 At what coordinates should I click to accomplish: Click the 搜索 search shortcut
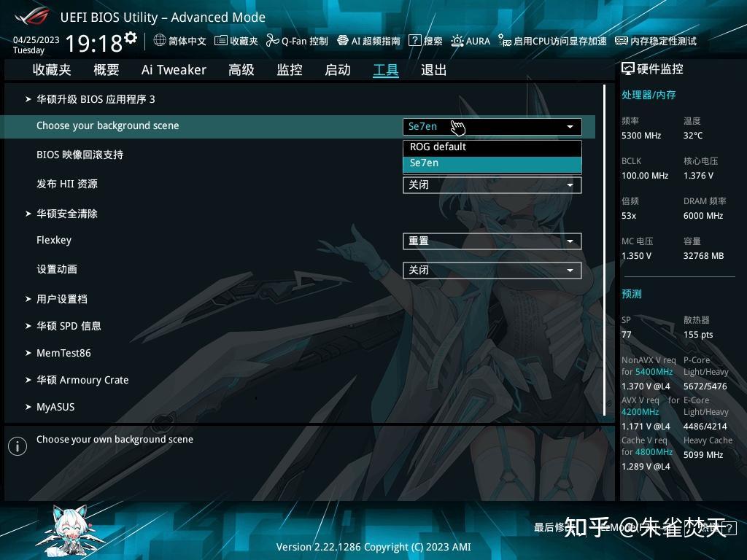tap(425, 41)
